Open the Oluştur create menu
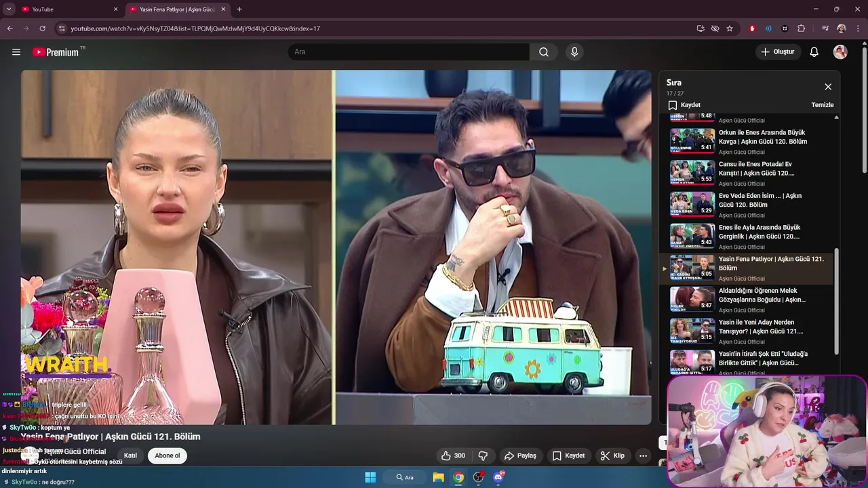 pos(778,52)
